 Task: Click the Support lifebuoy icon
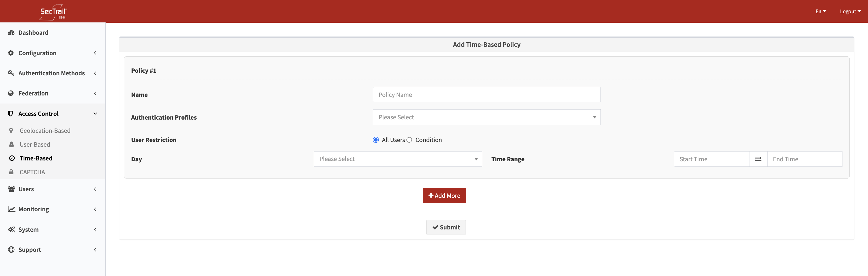pos(11,250)
